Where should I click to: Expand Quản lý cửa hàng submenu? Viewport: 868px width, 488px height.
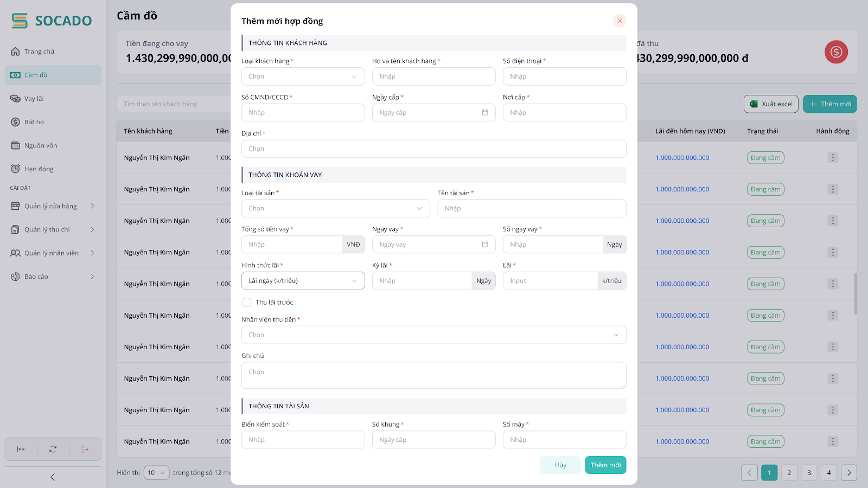[x=53, y=206]
